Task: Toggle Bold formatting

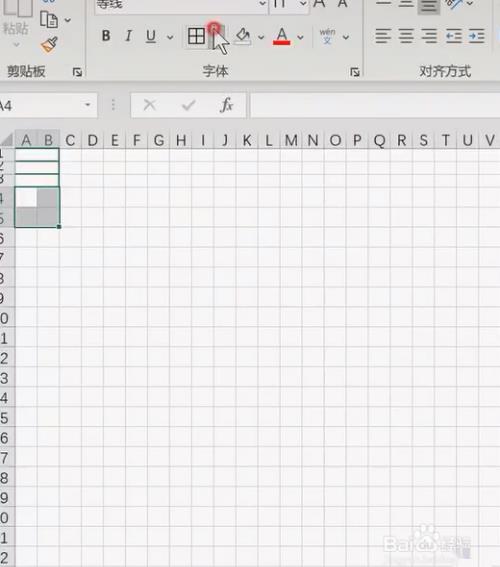Action: 106,36
